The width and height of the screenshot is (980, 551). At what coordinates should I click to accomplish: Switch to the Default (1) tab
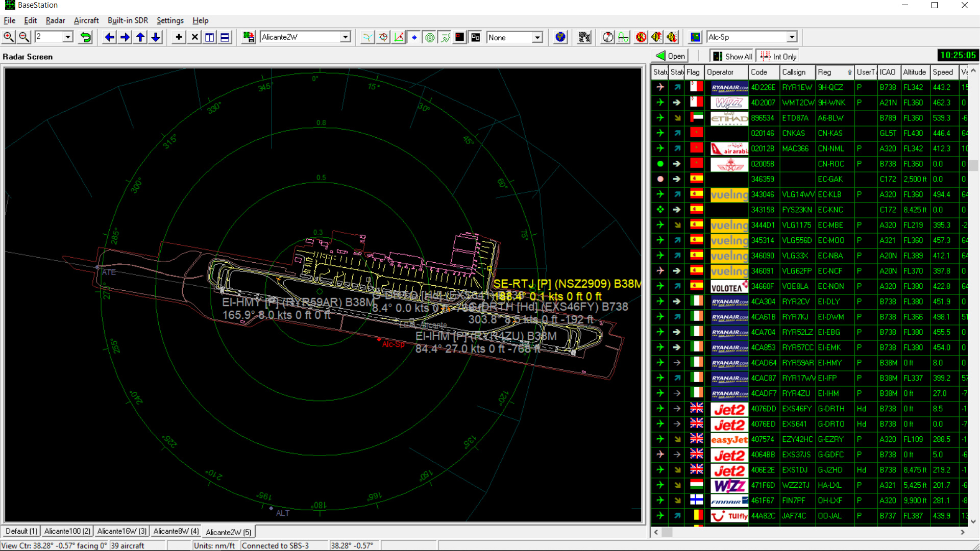(x=21, y=532)
